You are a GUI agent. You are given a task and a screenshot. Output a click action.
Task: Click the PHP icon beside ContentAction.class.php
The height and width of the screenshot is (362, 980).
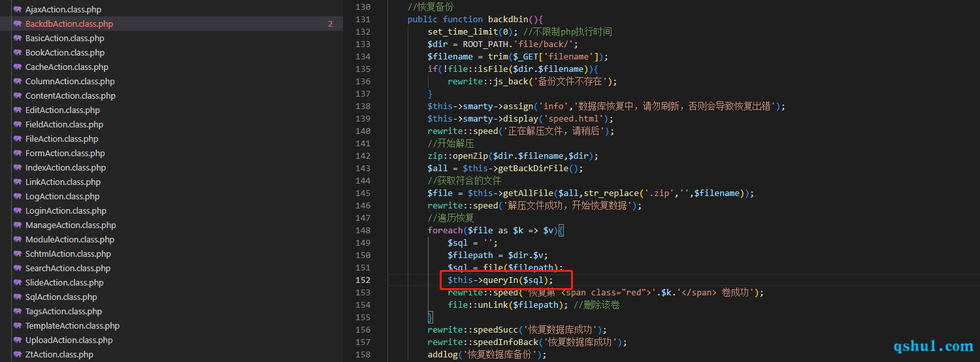(17, 96)
